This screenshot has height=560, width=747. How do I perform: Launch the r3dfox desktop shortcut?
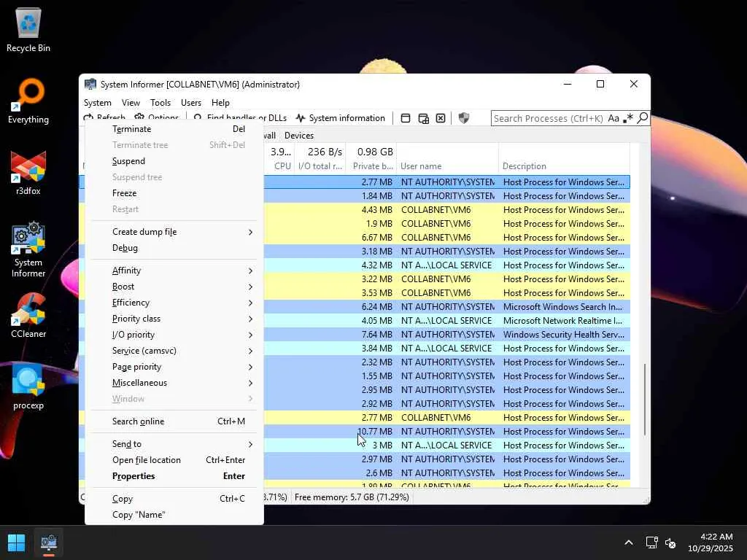pos(28,172)
